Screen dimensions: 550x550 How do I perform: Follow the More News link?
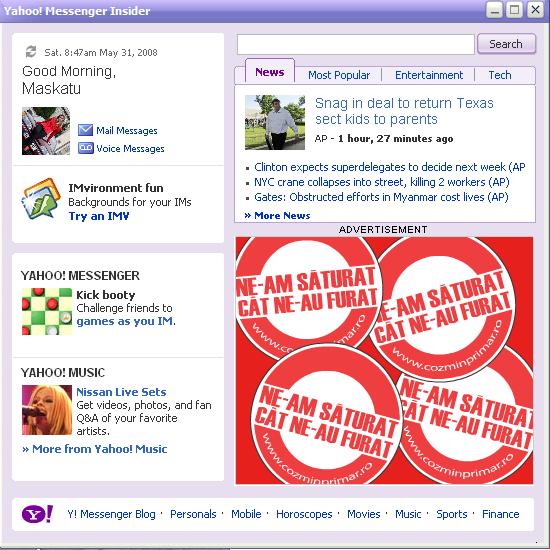coord(277,215)
